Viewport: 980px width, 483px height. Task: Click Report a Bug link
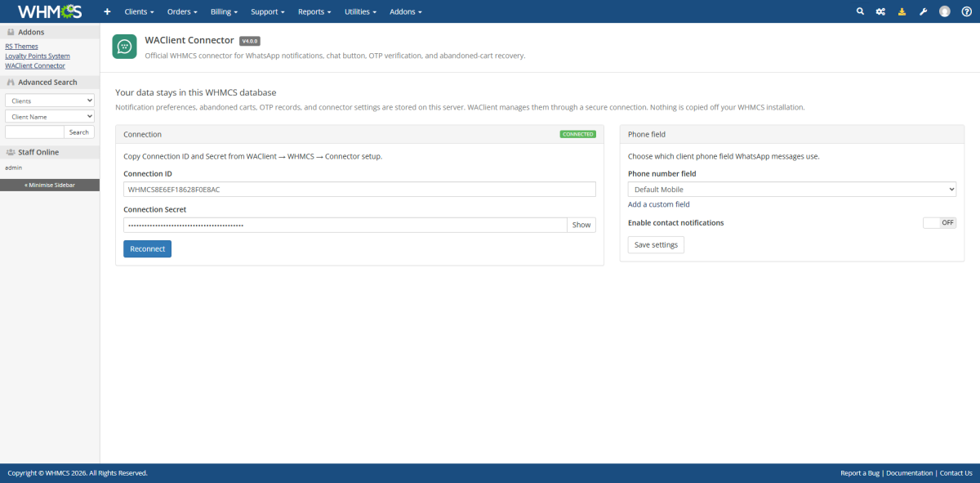point(860,473)
